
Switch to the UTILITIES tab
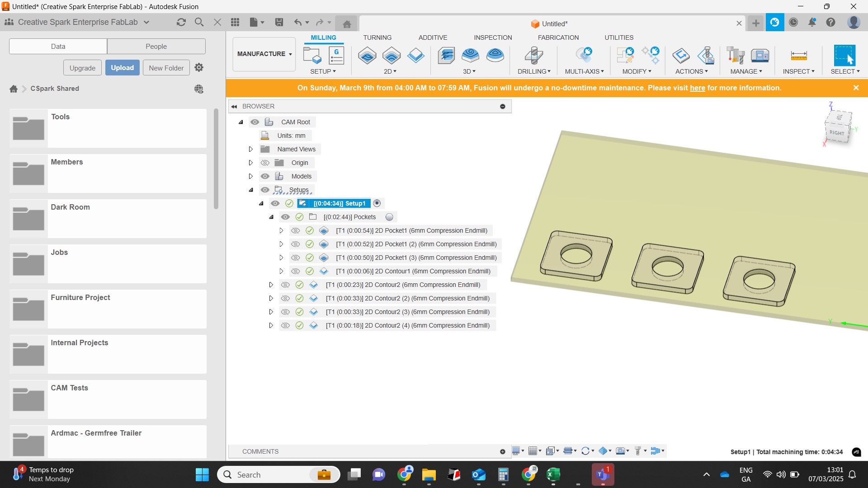coord(619,38)
